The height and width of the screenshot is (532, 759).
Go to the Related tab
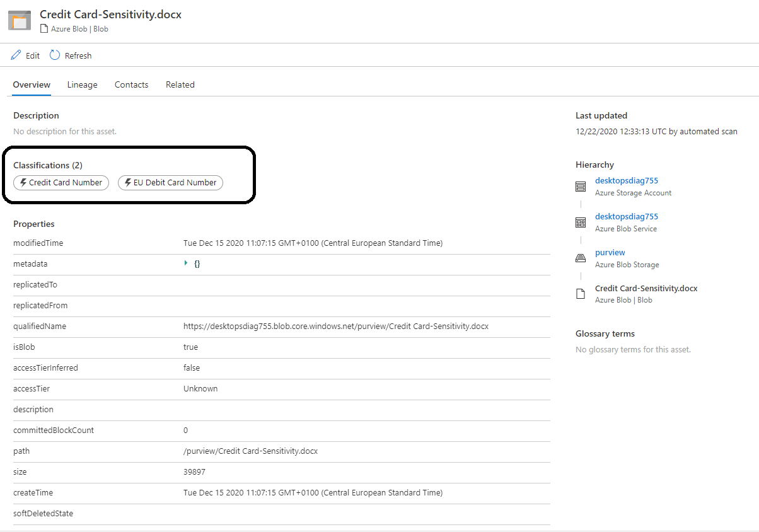(x=180, y=84)
